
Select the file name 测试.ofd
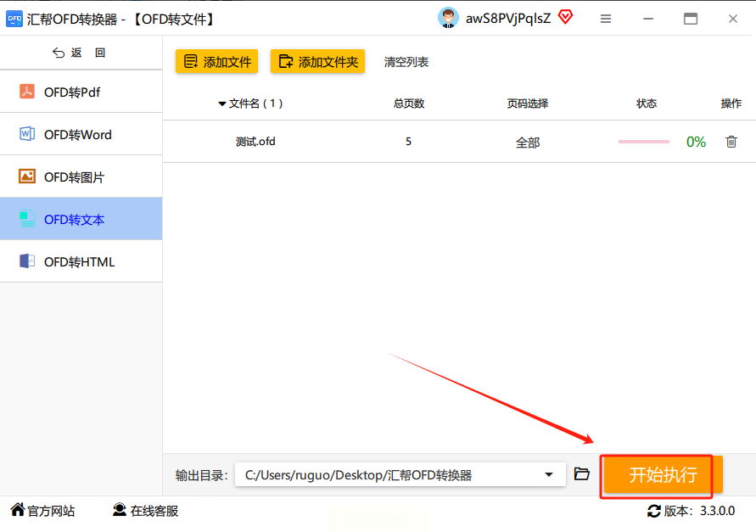click(255, 142)
